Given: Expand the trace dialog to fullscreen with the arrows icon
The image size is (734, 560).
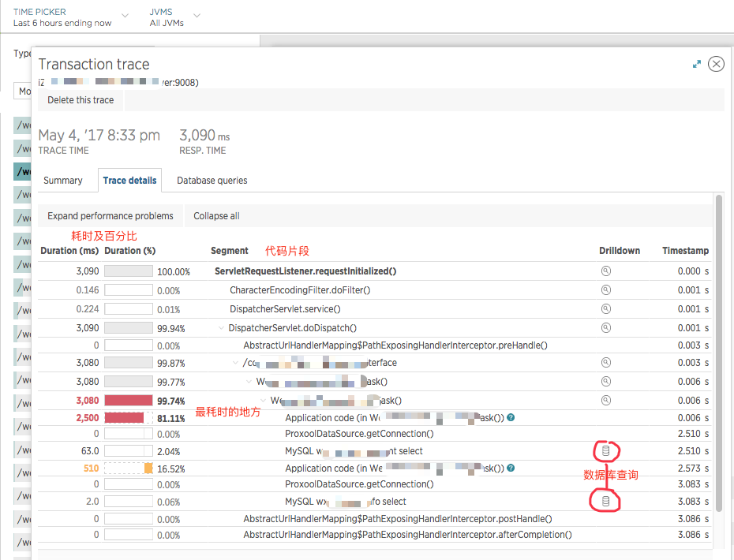Looking at the screenshot, I should (696, 64).
